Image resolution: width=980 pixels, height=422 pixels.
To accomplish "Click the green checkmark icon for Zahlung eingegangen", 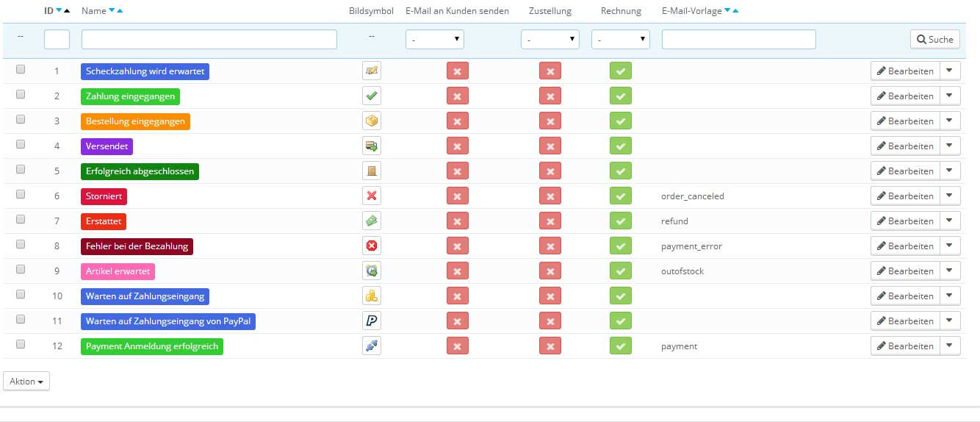I will tap(372, 96).
